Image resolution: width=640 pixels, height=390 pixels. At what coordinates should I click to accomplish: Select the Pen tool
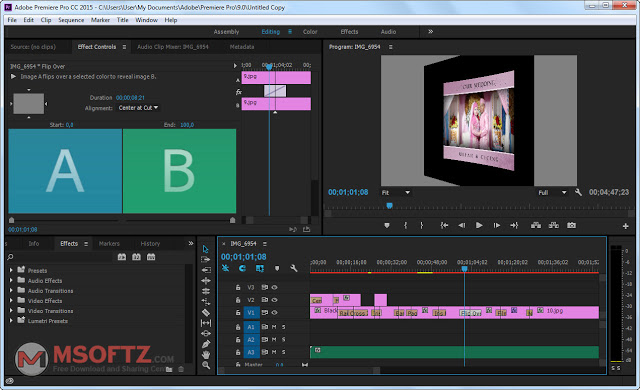click(x=206, y=344)
